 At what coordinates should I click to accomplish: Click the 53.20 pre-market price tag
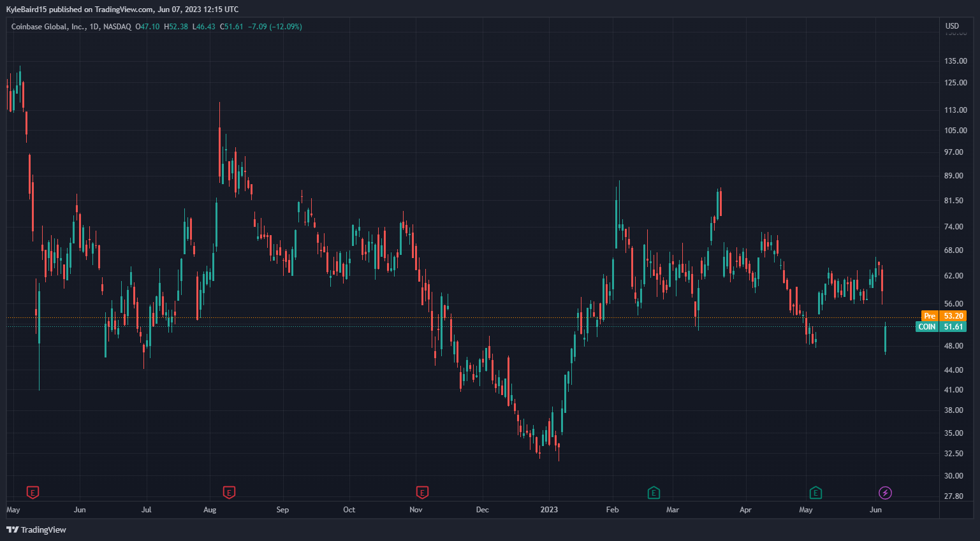(x=953, y=316)
